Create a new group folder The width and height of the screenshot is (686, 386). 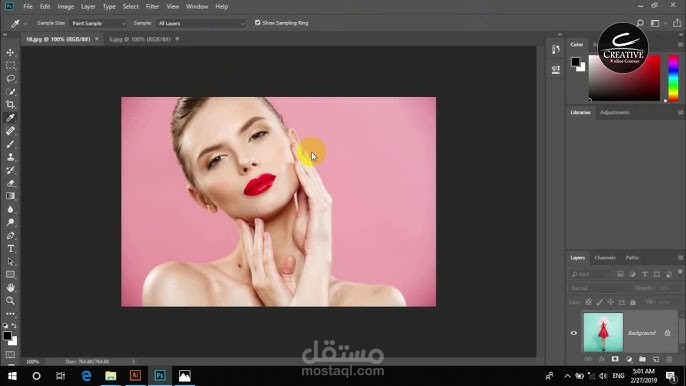642,359
